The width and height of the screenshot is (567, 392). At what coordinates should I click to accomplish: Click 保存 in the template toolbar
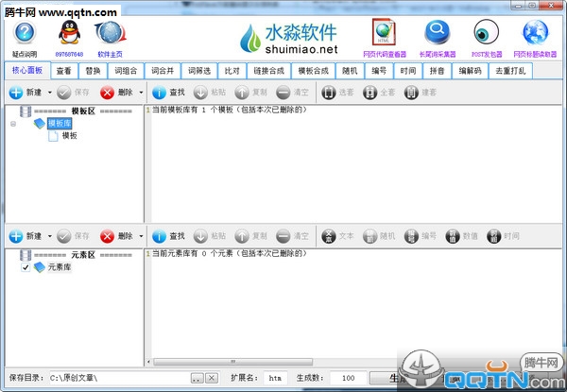tap(73, 93)
